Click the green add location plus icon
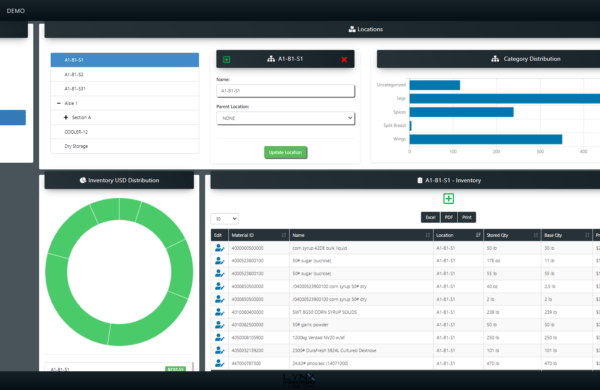Viewport: 600px width, 390px height. tap(227, 59)
